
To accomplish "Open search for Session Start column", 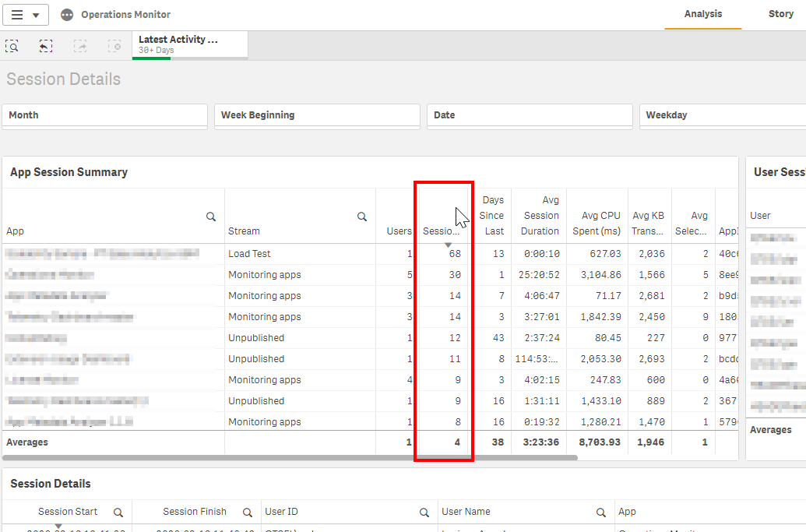I will click(x=118, y=513).
